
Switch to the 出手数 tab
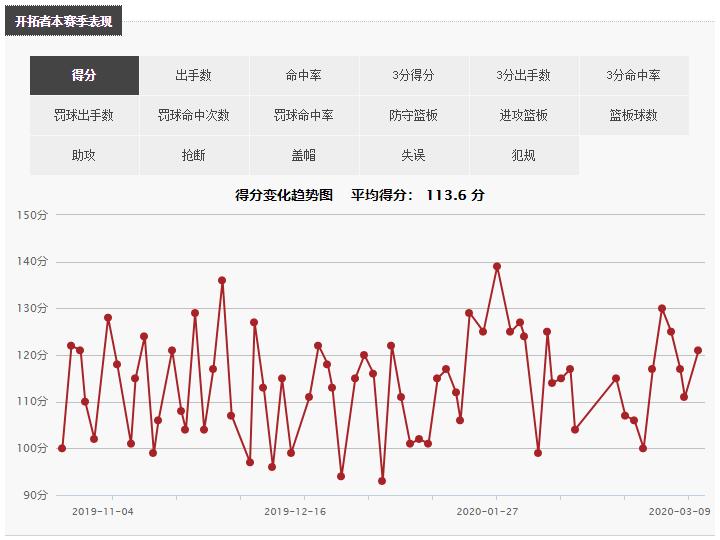pos(194,75)
